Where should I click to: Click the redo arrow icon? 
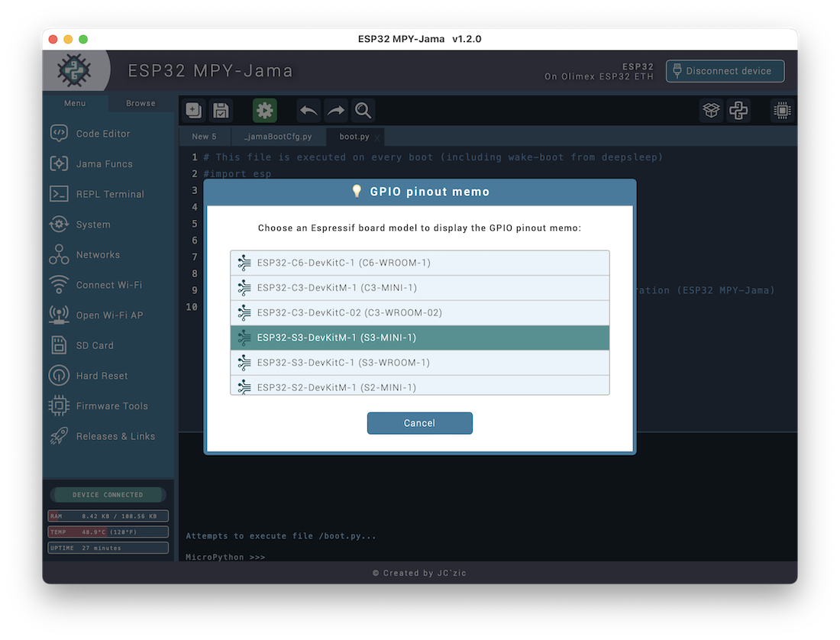336,111
